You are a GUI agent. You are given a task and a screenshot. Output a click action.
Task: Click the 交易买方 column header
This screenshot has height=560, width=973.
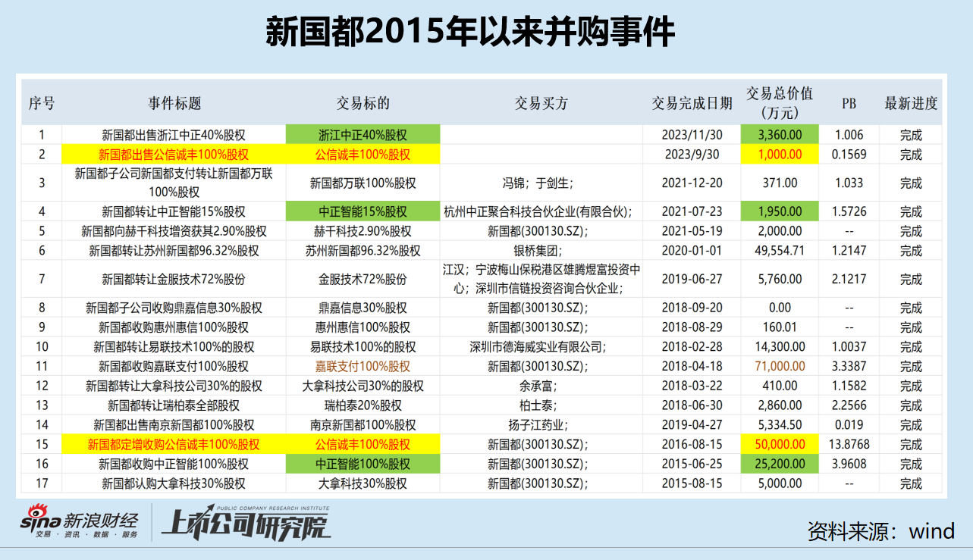click(541, 103)
